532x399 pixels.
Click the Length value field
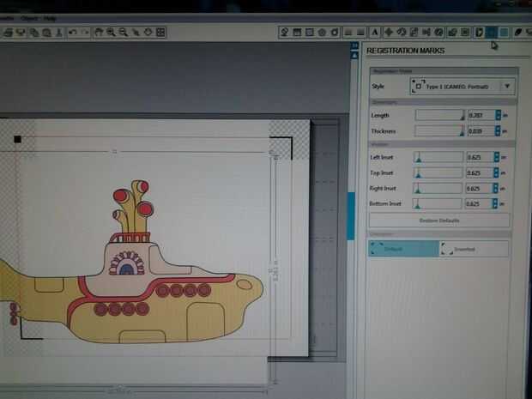click(x=481, y=115)
